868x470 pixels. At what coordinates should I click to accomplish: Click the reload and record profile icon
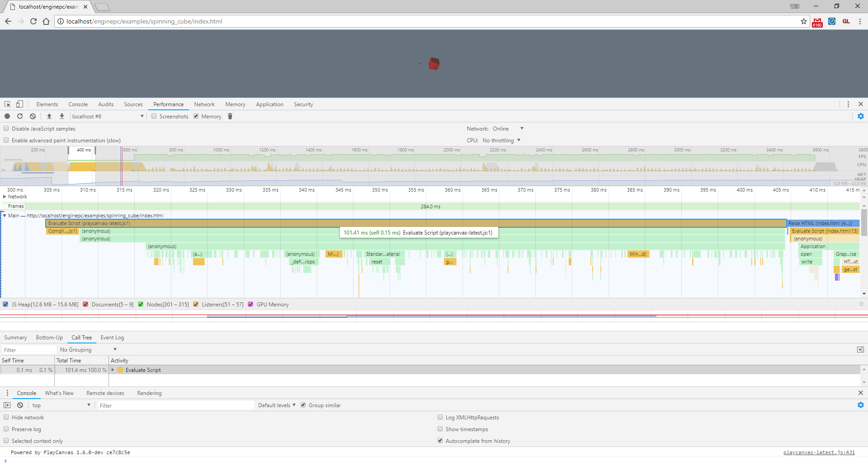[20, 116]
